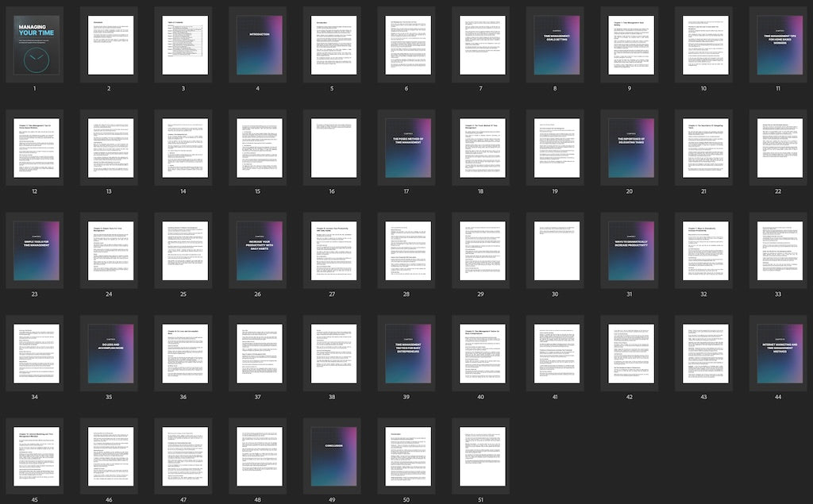813x504 pixels.
Task: Click the page 30 thumbnail
Action: (556, 251)
